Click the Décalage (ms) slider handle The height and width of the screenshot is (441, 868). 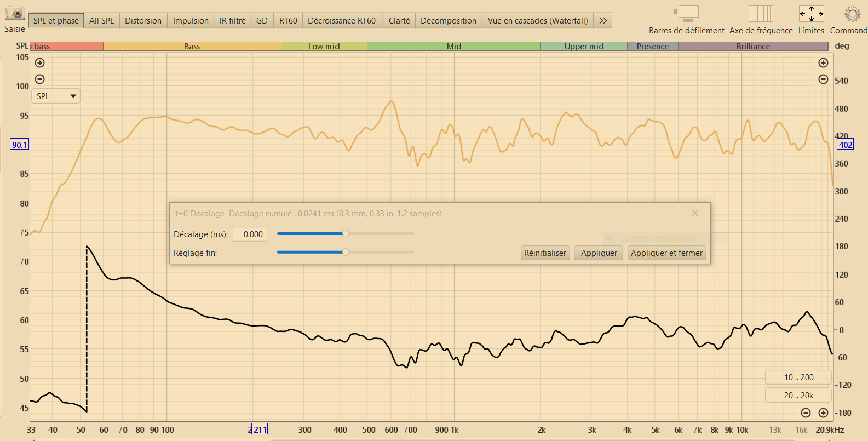(346, 234)
